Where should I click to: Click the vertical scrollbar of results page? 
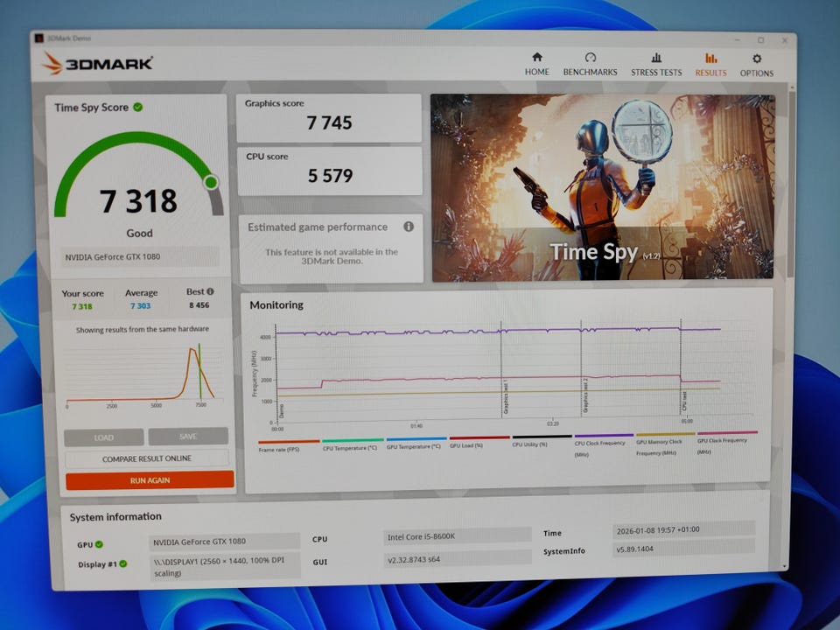(x=791, y=184)
